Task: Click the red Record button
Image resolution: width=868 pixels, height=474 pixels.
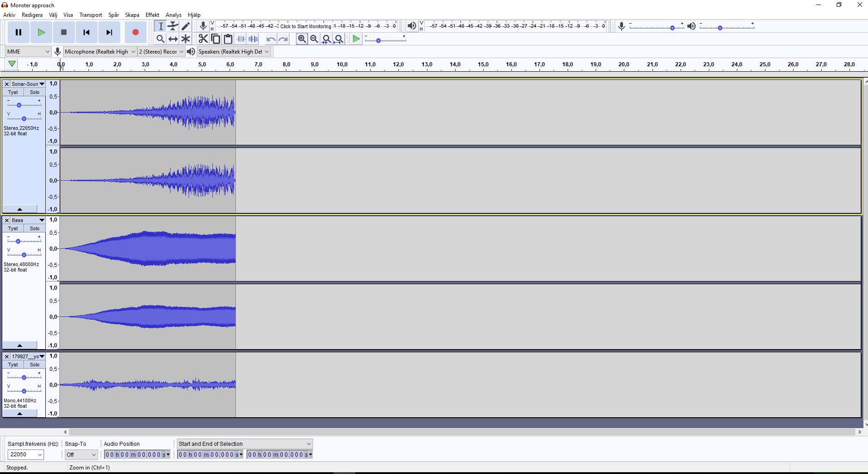Action: pos(135,32)
